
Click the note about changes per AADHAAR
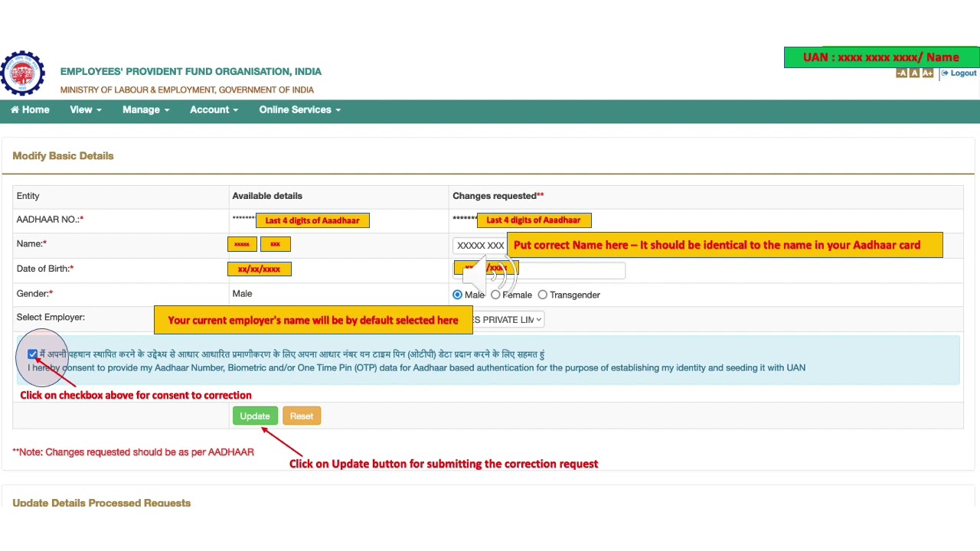click(133, 452)
